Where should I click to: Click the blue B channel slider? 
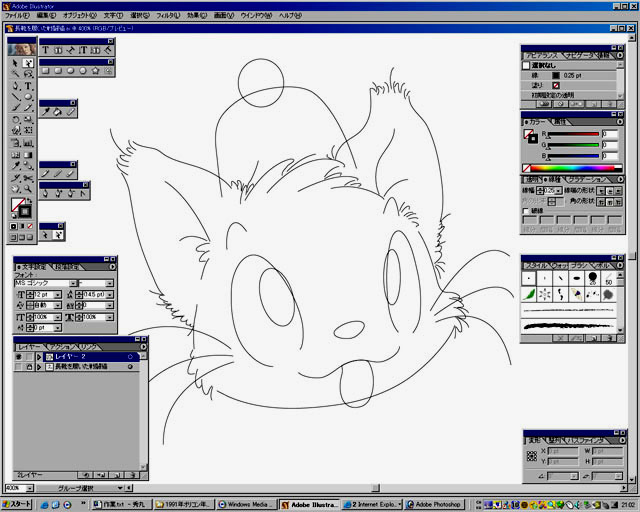click(573, 156)
